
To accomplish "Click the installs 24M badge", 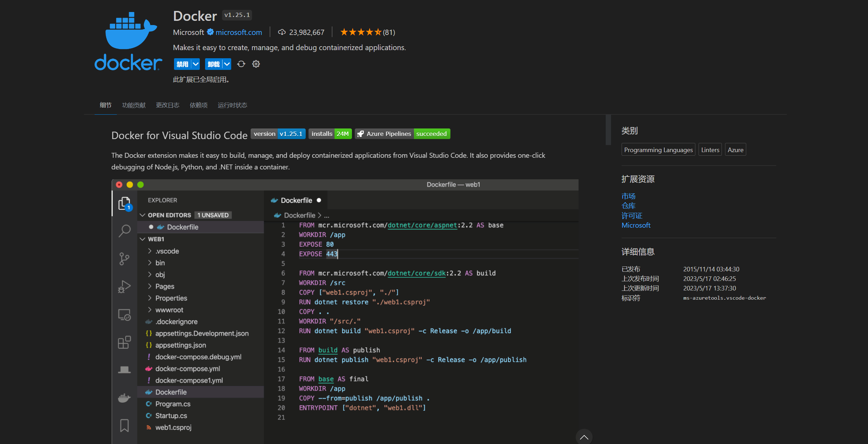I will (x=330, y=134).
